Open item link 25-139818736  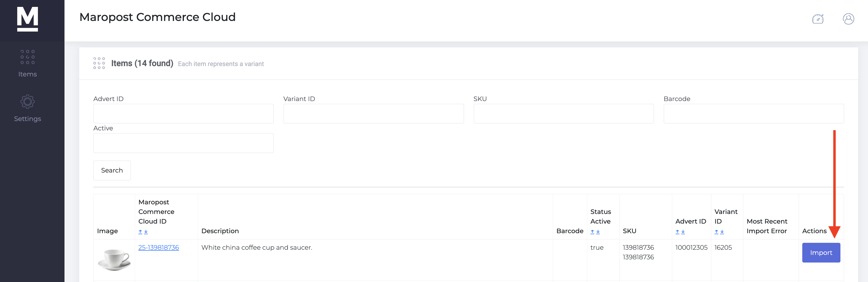click(158, 247)
